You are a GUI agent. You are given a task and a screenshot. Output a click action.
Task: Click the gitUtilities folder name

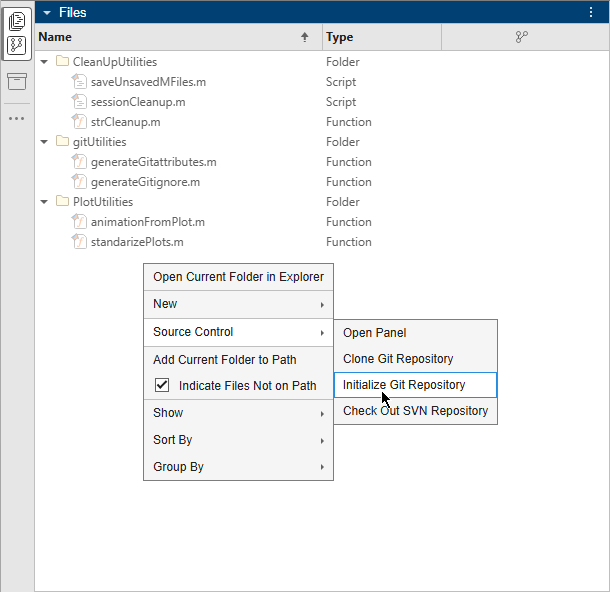(x=100, y=142)
